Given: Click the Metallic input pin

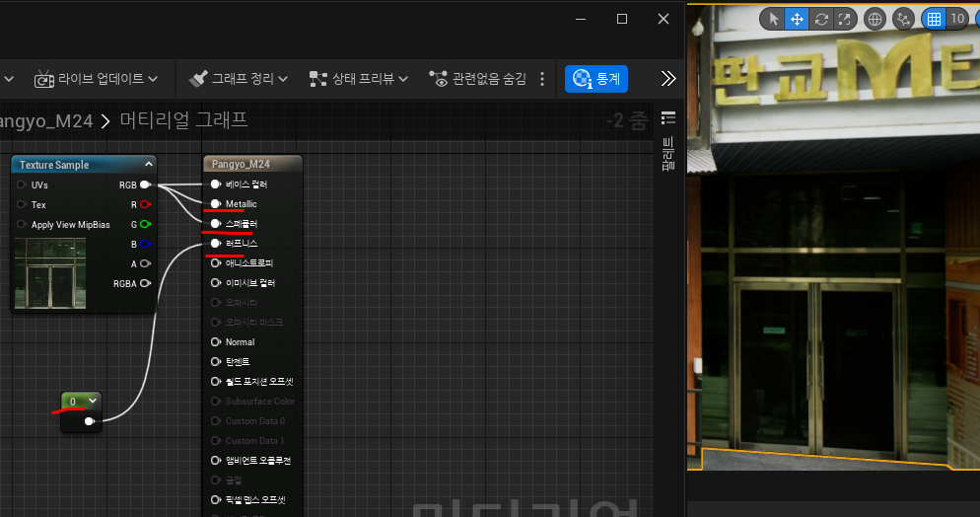Looking at the screenshot, I should pos(216,204).
